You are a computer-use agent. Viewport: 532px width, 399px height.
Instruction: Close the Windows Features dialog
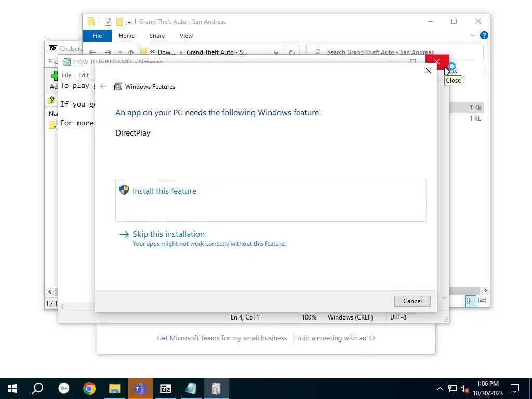click(x=429, y=71)
